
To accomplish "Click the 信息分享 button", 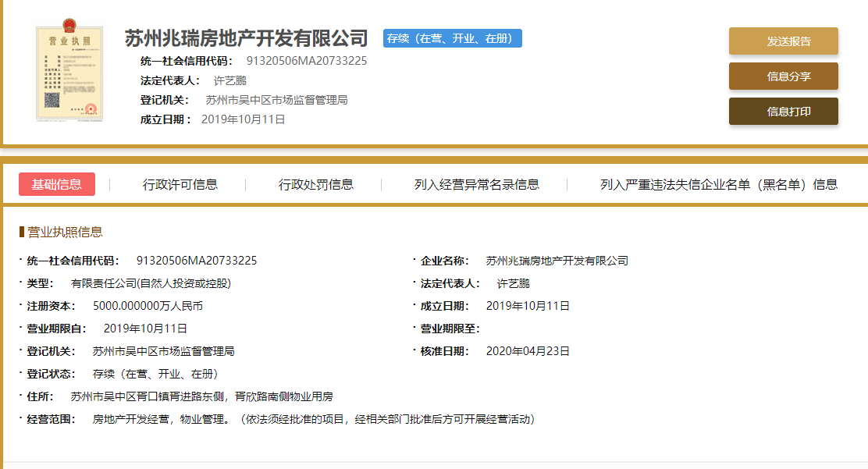I will (x=783, y=76).
